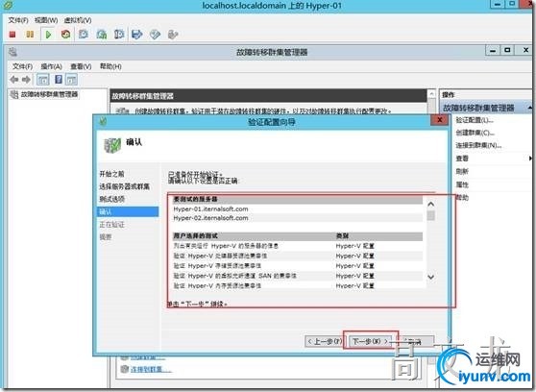
Task: Click the revert snapshot toolbar icon
Action: click(102, 35)
